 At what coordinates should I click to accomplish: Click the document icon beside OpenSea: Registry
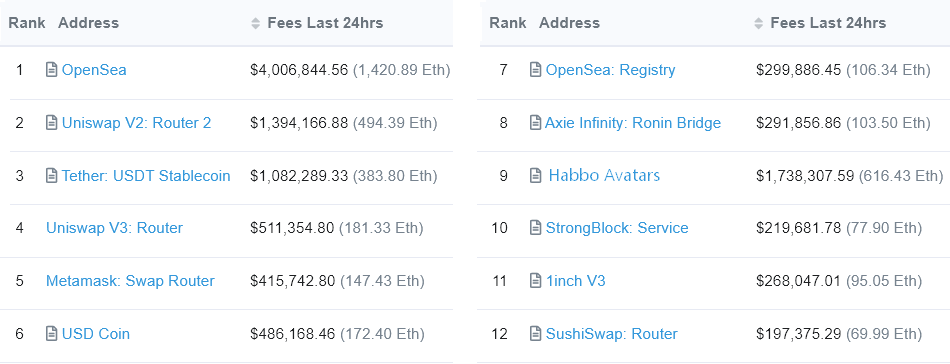[536, 70]
